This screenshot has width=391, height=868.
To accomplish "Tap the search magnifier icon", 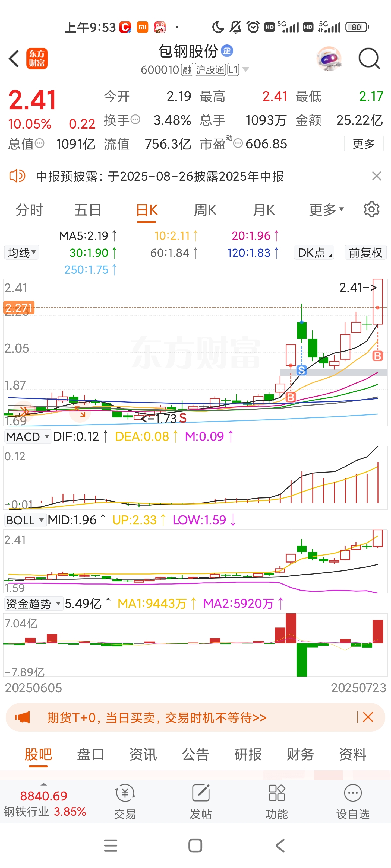I will pyautogui.click(x=369, y=59).
